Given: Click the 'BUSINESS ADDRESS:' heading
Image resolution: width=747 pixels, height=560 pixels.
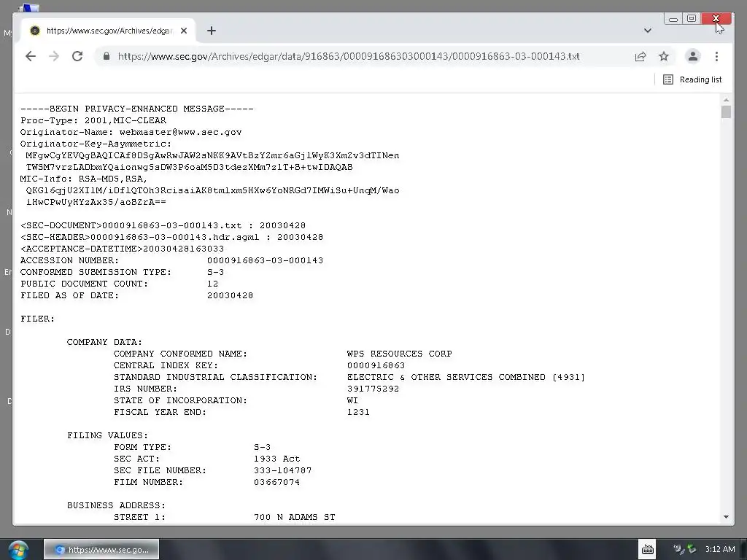Looking at the screenshot, I should click(x=116, y=506).
